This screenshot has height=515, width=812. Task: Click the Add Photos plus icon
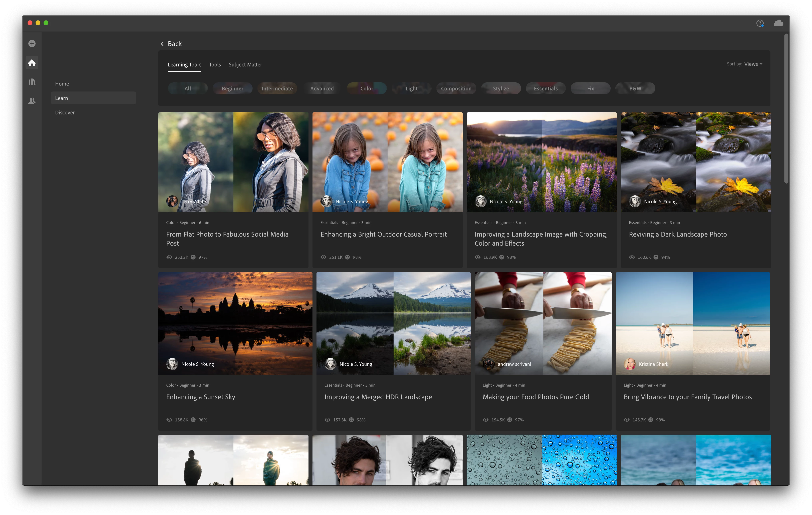pos(32,44)
